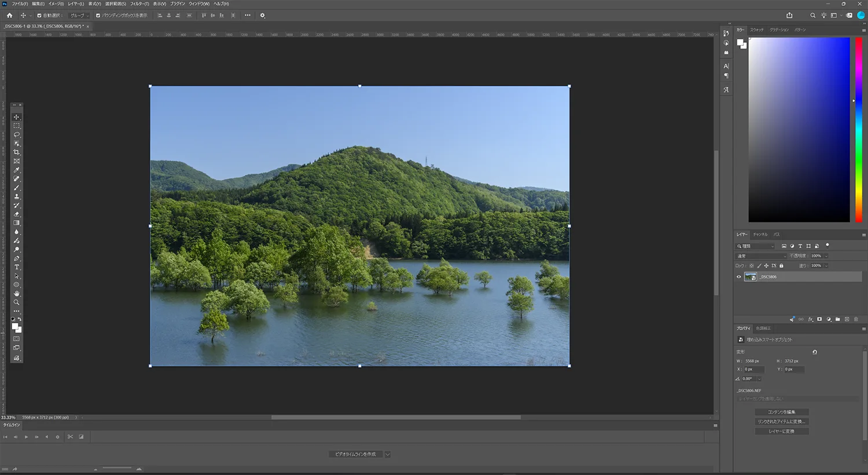Select the Path Selection tool
This screenshot has height=475, width=868.
tap(16, 276)
